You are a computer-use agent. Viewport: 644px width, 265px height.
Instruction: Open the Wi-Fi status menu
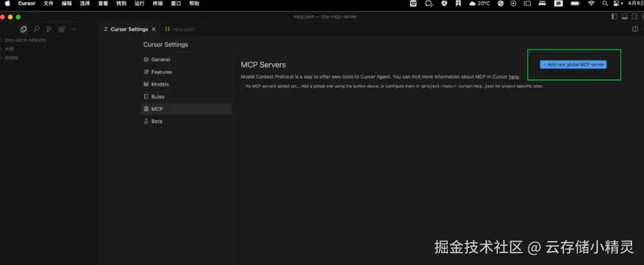(x=592, y=4)
